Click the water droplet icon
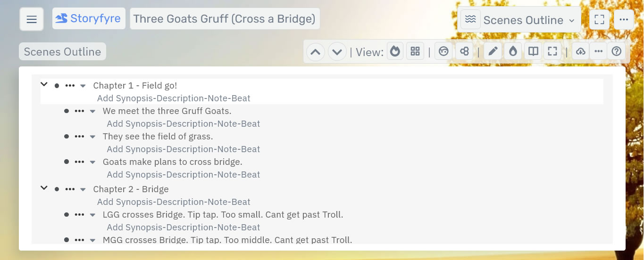The width and height of the screenshot is (644, 260). coord(513,51)
